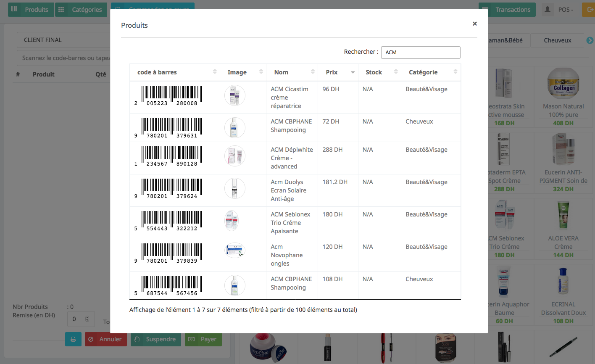Select Acm Duolys Ecran Solaire thumbnail
The width and height of the screenshot is (595, 364).
coord(234,188)
